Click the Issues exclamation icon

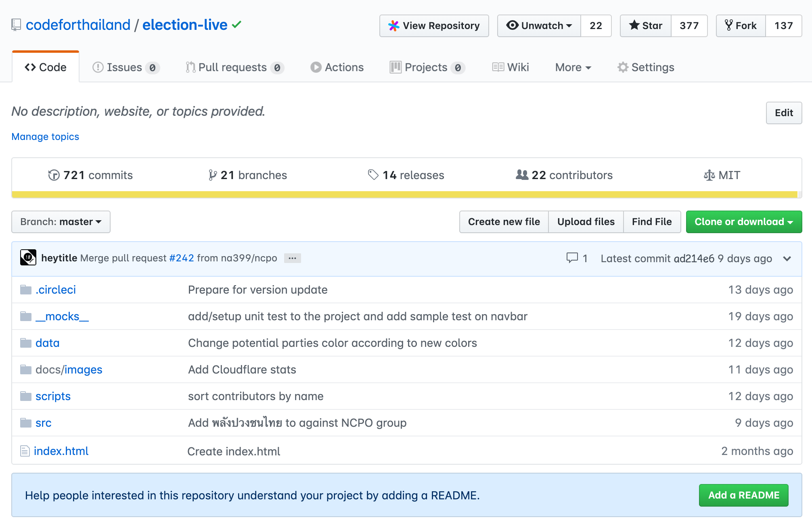98,67
